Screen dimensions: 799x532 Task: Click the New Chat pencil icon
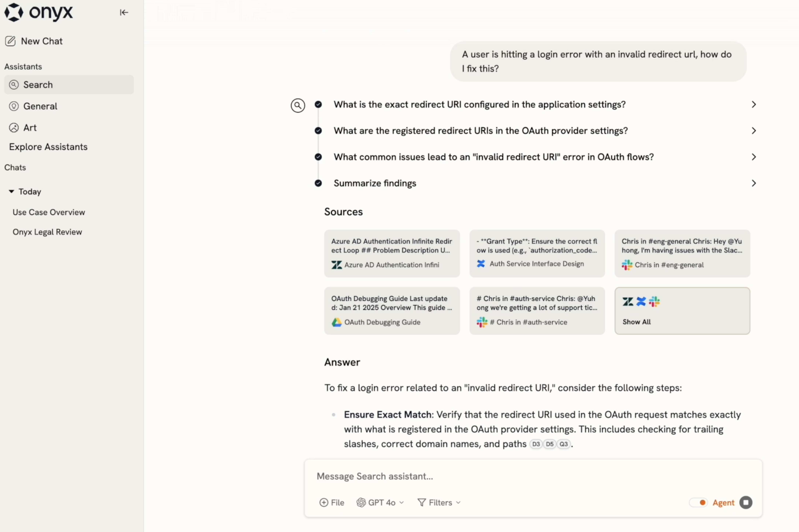(x=10, y=41)
